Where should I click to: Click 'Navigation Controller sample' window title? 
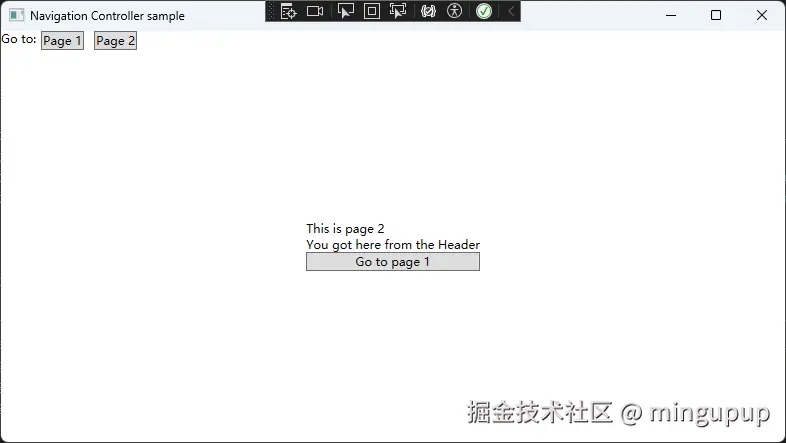click(x=107, y=16)
